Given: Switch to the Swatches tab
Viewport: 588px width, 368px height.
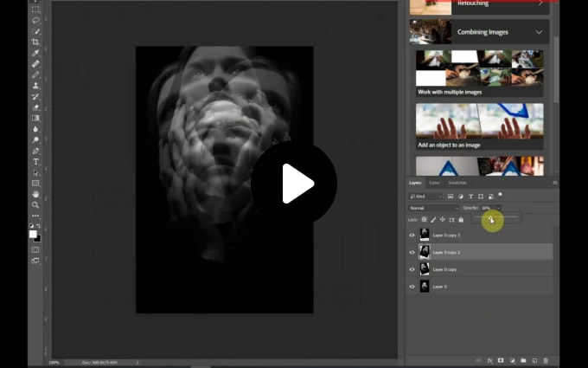Looking at the screenshot, I should coord(457,183).
